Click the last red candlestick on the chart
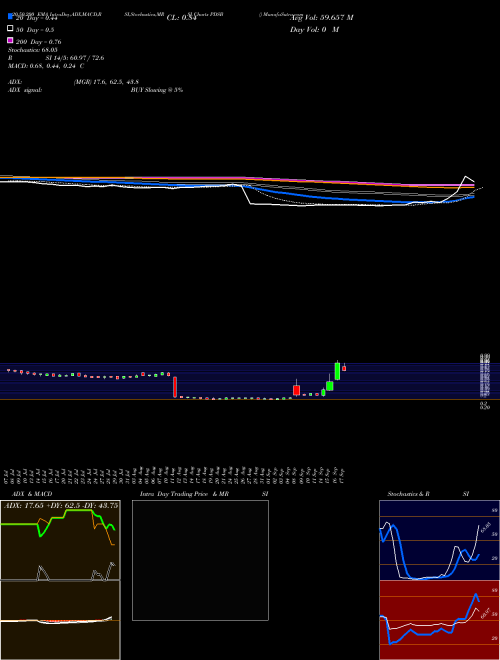The height and width of the screenshot is (660, 500). coord(344,368)
